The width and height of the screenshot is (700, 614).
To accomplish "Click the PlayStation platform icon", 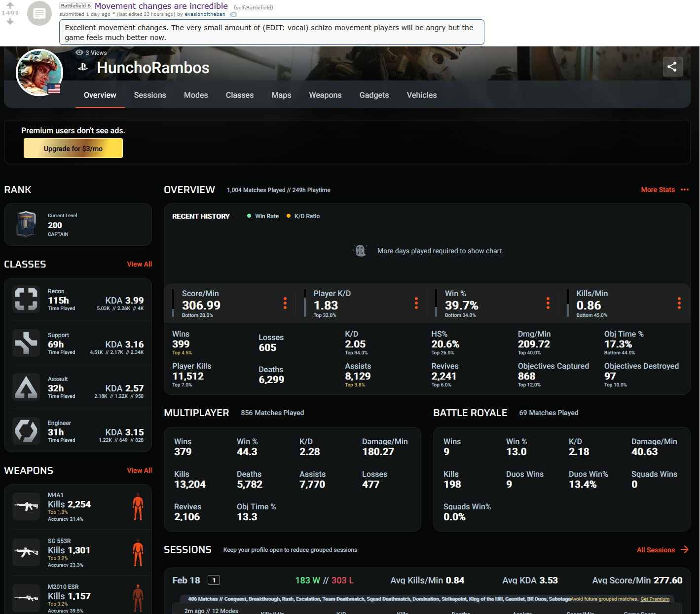I will pyautogui.click(x=83, y=67).
